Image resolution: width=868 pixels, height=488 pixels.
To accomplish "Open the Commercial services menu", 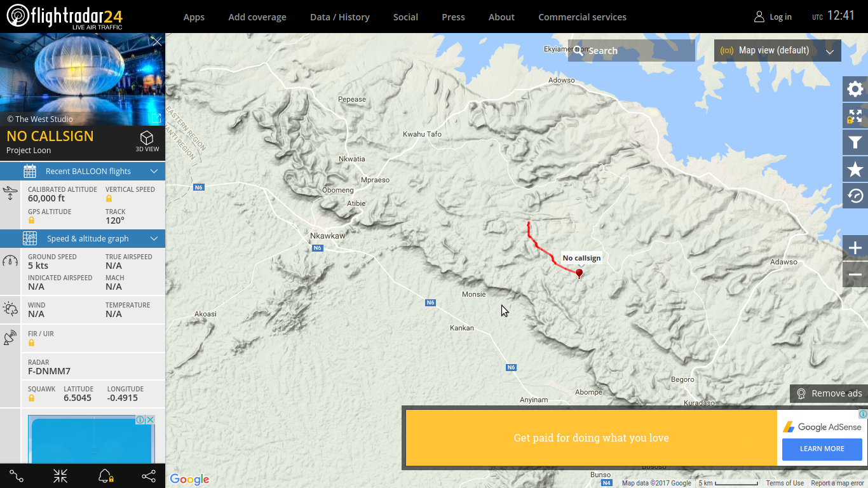I will tap(582, 17).
